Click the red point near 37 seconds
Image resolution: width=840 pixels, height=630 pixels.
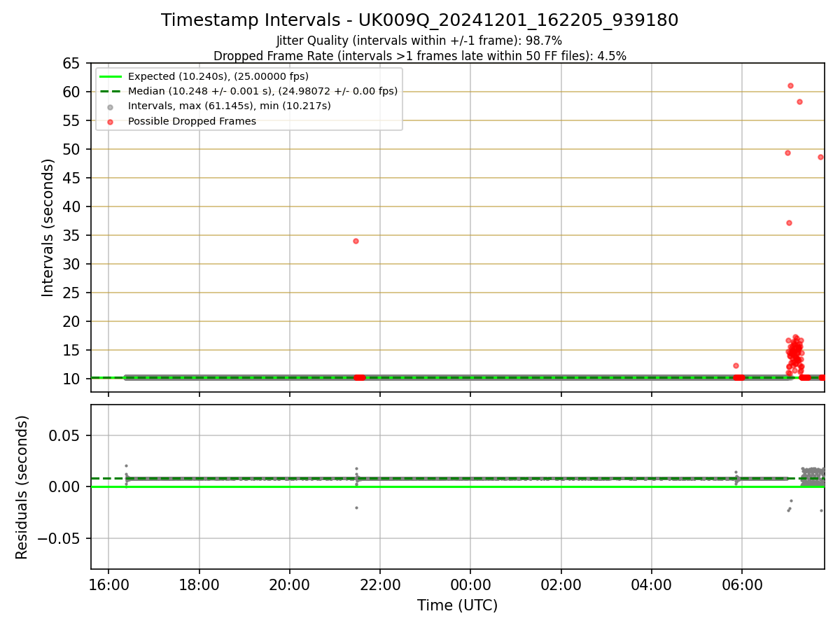789,223
